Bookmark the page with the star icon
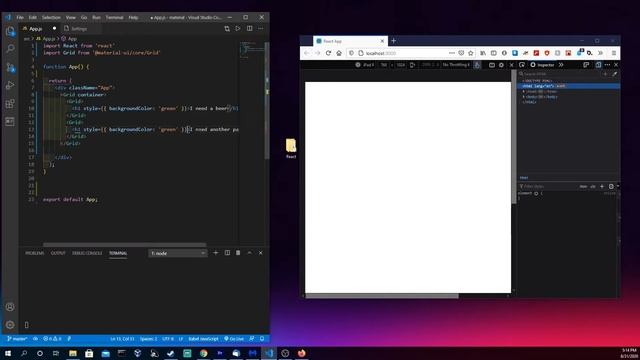Screen dimensions: 640x360 (471, 53)
